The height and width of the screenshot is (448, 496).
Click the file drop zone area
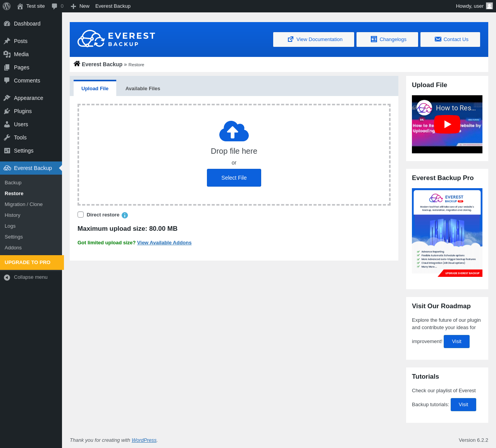click(x=234, y=154)
